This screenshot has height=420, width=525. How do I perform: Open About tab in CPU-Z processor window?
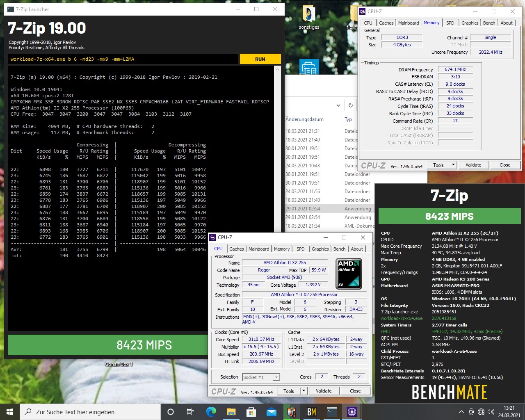click(357, 249)
